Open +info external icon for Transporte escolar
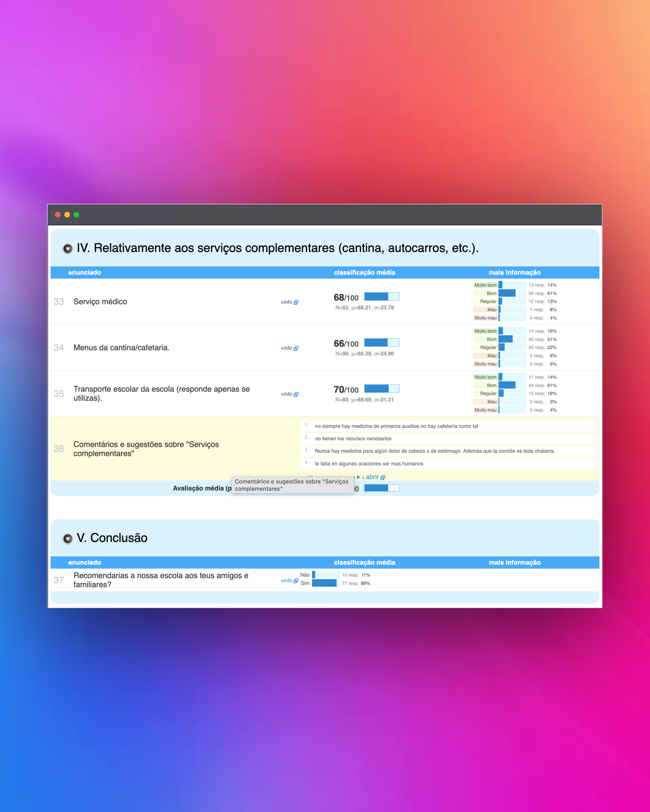 coord(296,394)
